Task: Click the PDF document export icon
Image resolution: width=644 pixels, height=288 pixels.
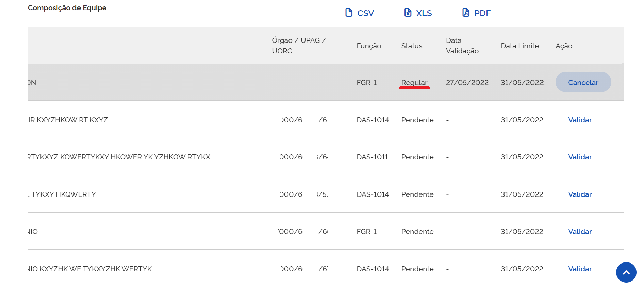Action: [466, 13]
